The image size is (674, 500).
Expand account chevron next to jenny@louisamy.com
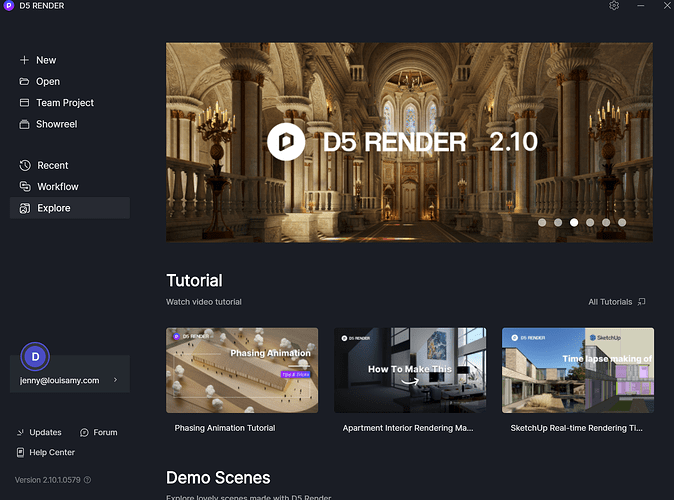coord(115,380)
